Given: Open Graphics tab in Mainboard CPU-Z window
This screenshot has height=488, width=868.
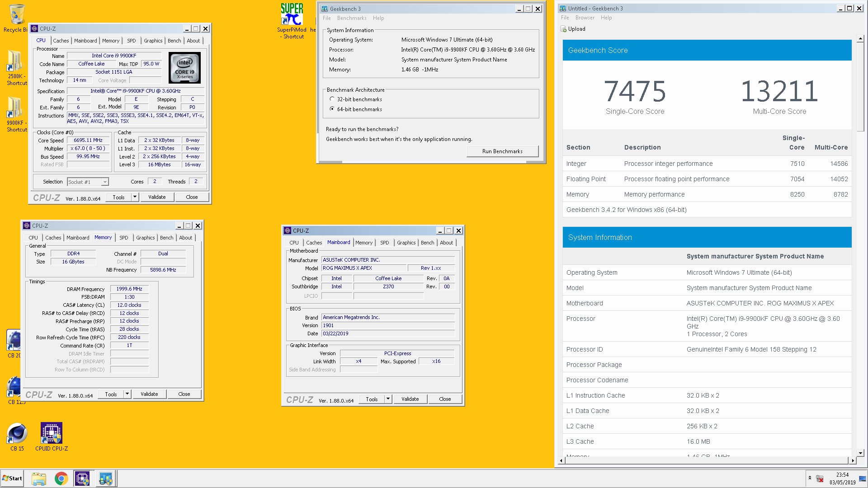Looking at the screenshot, I should [406, 243].
